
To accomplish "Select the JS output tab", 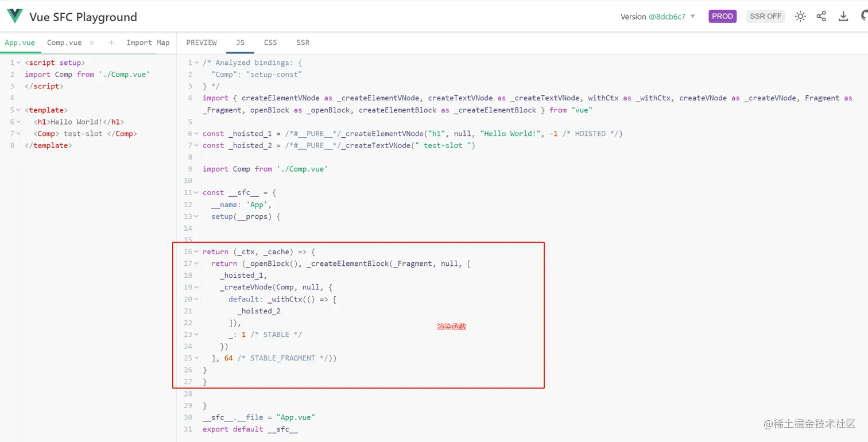I will (x=240, y=42).
